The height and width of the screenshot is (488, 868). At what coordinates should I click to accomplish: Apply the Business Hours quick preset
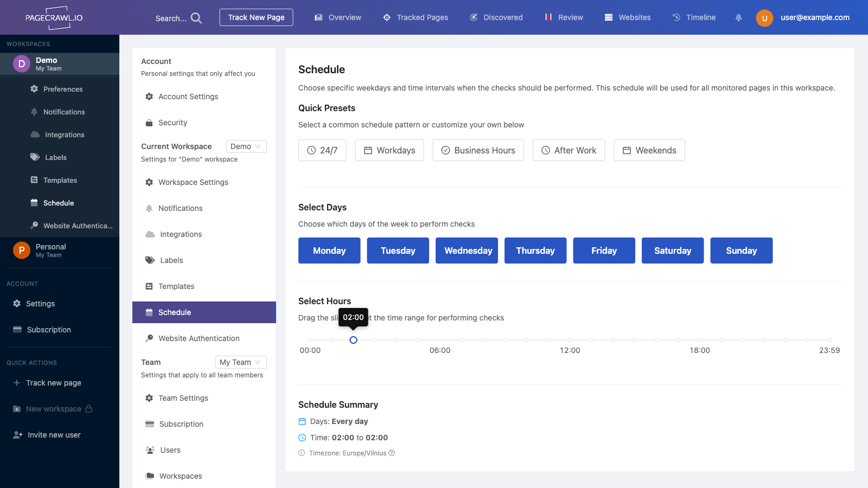point(478,150)
